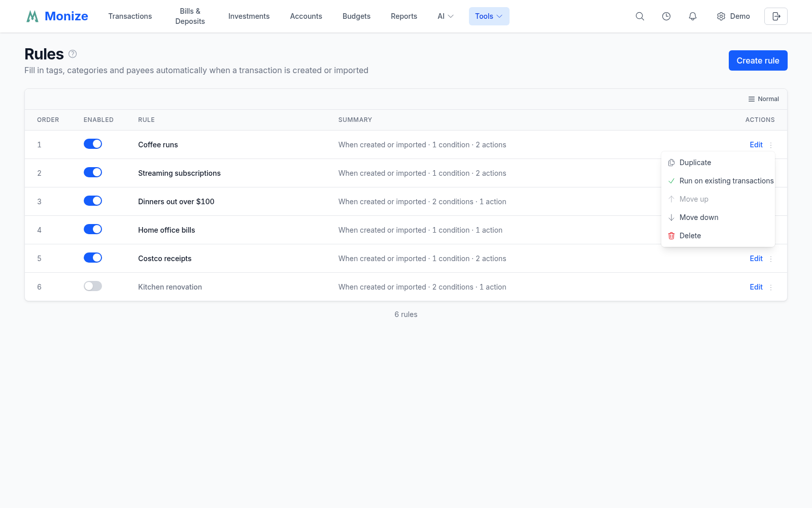This screenshot has height=508, width=812.
Task: Edit the Costco receipts rule
Action: pyautogui.click(x=756, y=259)
